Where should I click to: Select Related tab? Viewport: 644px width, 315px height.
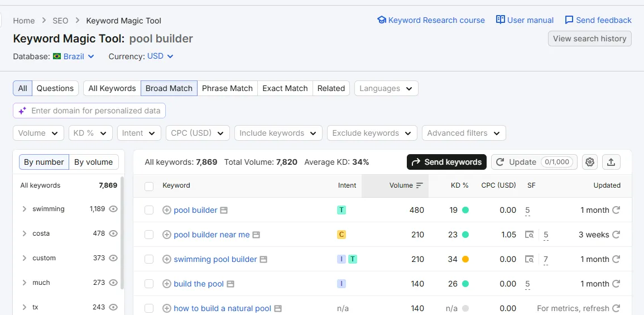[x=331, y=88]
